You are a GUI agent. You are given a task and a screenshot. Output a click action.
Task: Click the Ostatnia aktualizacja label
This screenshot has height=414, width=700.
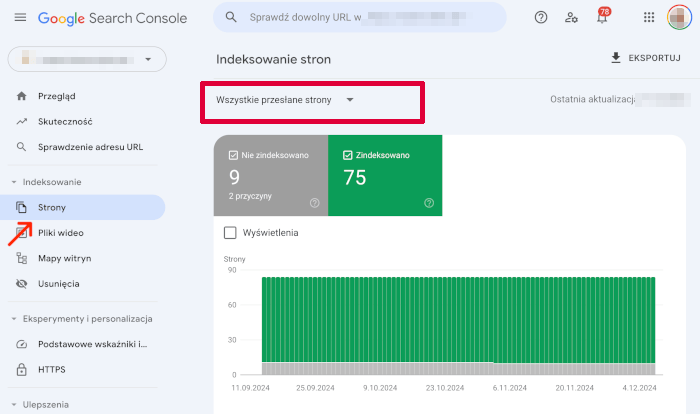pyautogui.click(x=592, y=99)
